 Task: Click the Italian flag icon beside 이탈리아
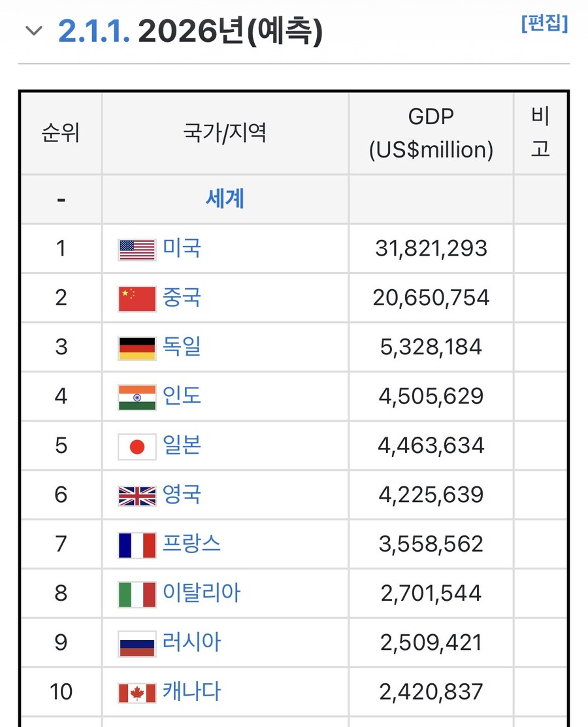coord(135,593)
